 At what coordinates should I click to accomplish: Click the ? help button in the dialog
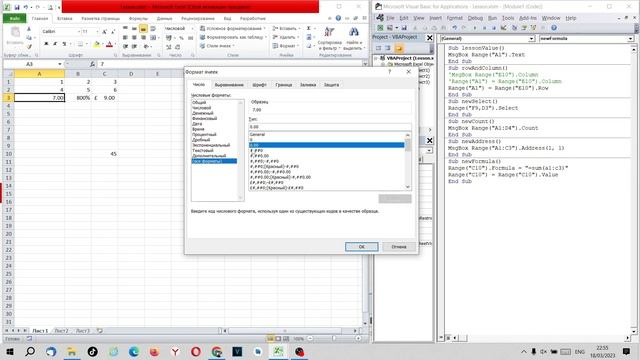389,72
